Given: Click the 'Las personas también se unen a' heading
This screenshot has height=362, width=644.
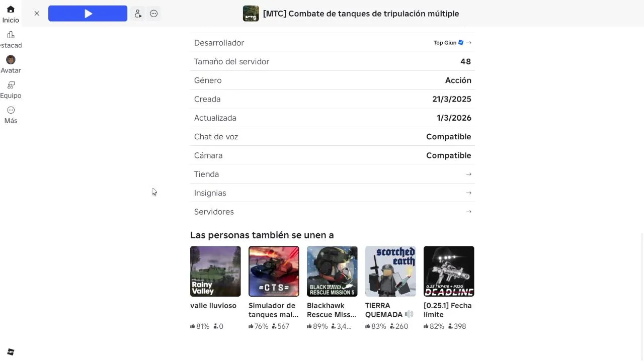Looking at the screenshot, I should (x=262, y=235).
